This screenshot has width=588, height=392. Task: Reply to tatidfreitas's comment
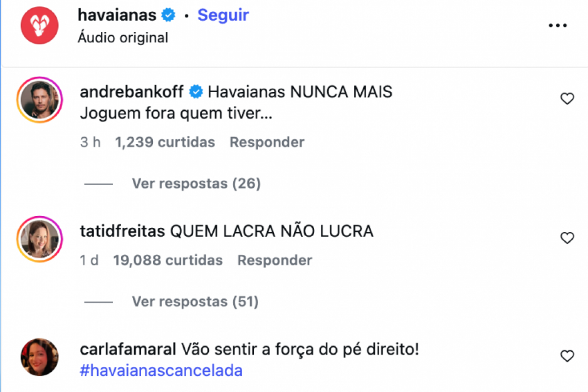coord(274,260)
